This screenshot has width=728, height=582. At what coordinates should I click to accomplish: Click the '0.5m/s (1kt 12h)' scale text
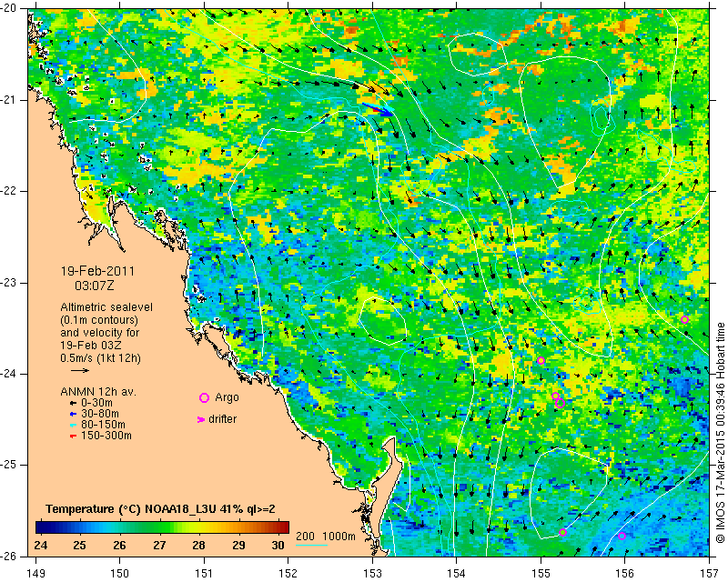(100, 358)
